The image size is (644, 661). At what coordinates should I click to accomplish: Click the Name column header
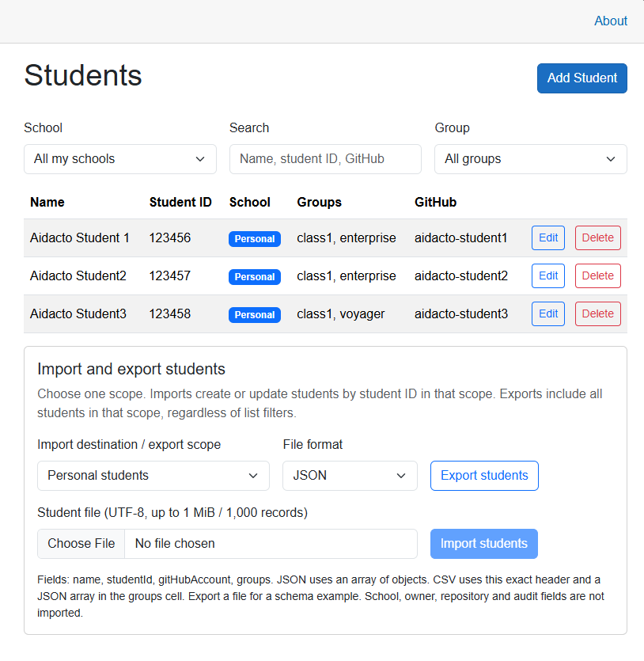[x=47, y=203]
